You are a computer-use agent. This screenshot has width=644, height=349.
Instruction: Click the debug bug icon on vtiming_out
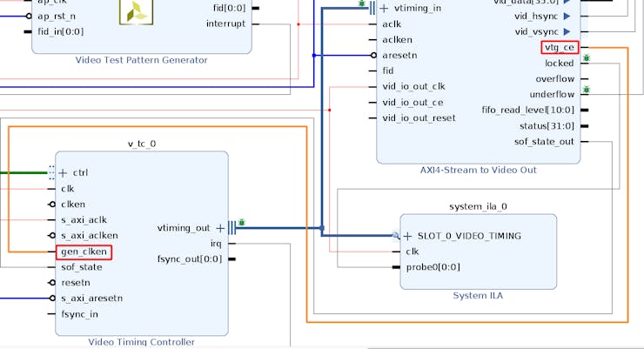(242, 222)
